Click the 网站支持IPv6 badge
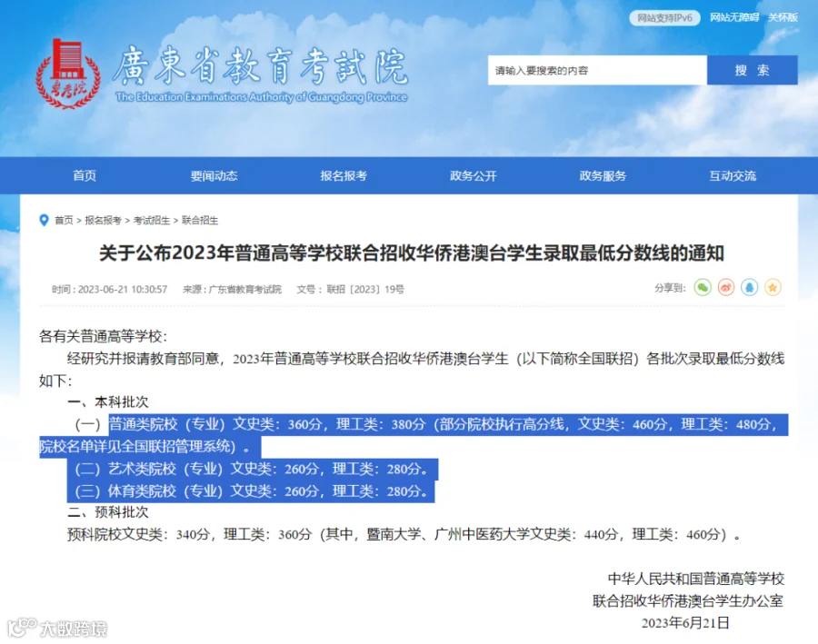The image size is (818, 644). point(664,18)
